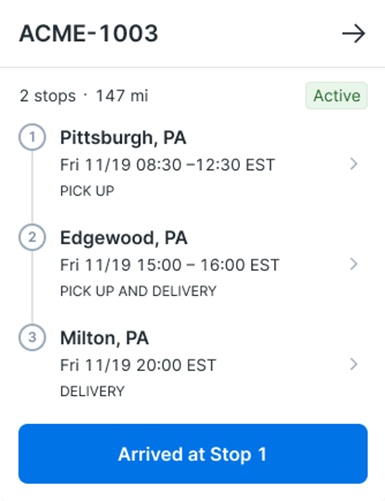Click the stop 1 circle marker
The width and height of the screenshot is (385, 501).
point(32,137)
